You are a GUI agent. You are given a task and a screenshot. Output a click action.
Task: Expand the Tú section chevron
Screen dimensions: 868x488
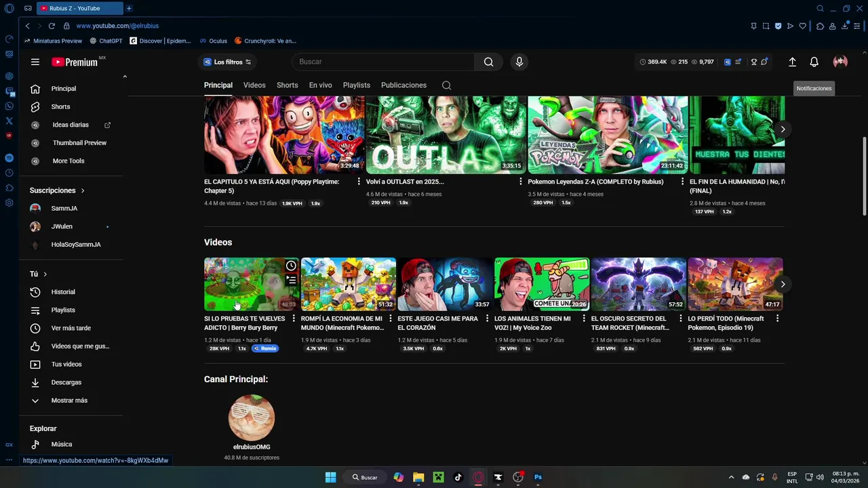click(45, 274)
